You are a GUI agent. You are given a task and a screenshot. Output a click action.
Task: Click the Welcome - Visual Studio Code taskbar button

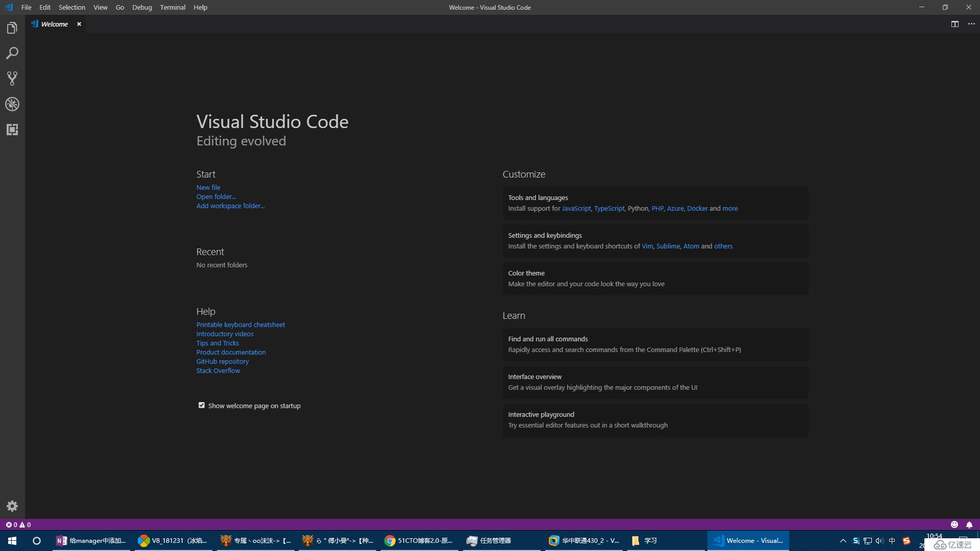point(748,541)
